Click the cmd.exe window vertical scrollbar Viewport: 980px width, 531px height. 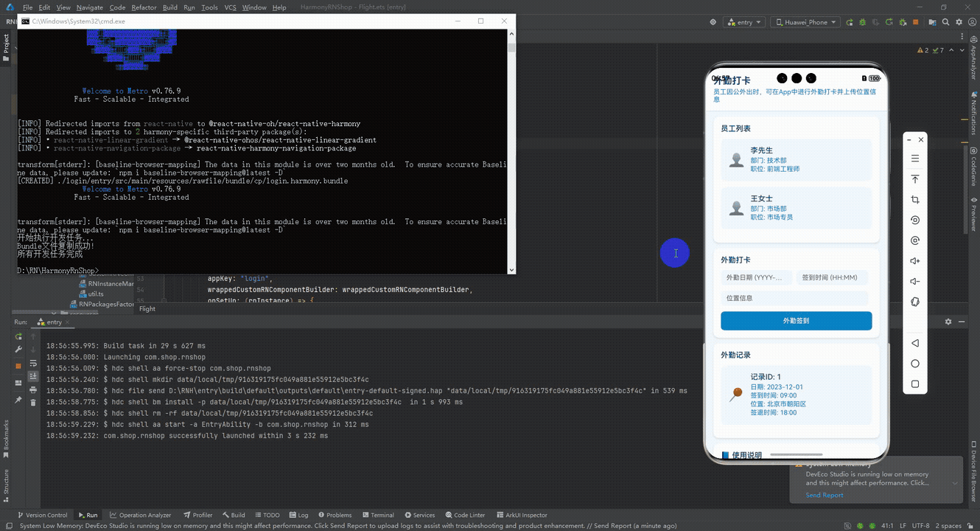[x=512, y=151]
